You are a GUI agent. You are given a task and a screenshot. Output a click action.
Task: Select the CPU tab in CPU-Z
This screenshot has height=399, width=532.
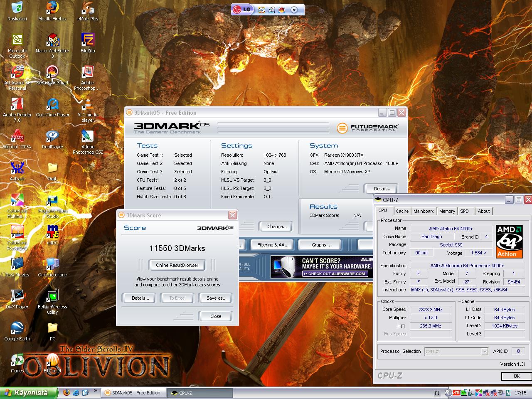(383, 211)
